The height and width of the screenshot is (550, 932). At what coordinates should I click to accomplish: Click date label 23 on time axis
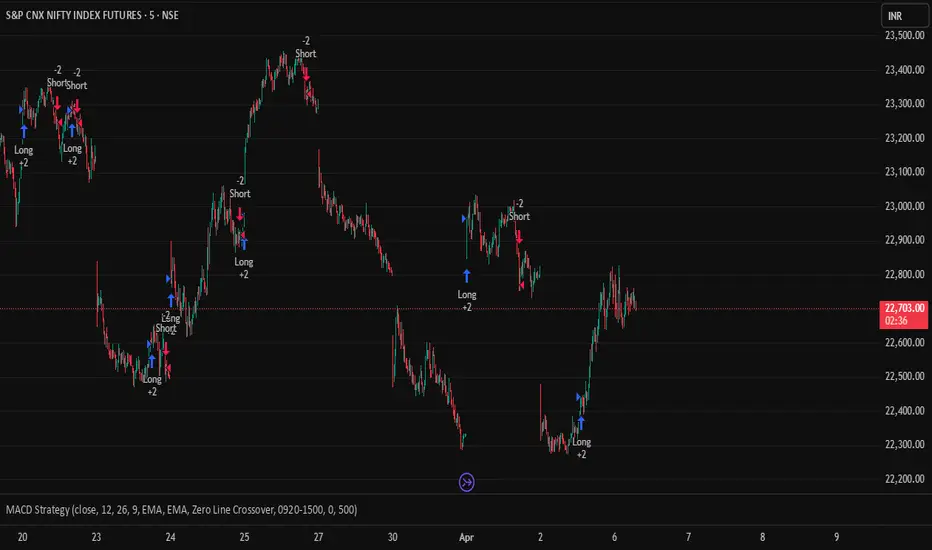coord(96,537)
